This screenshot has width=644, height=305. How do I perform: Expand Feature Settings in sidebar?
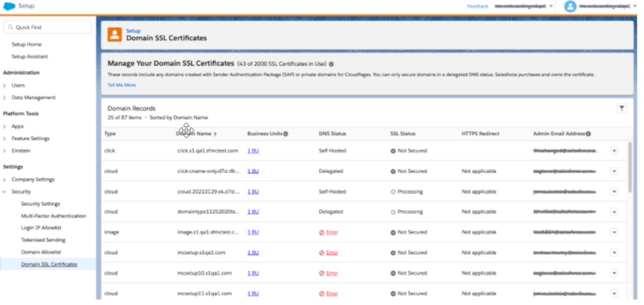(x=4, y=138)
